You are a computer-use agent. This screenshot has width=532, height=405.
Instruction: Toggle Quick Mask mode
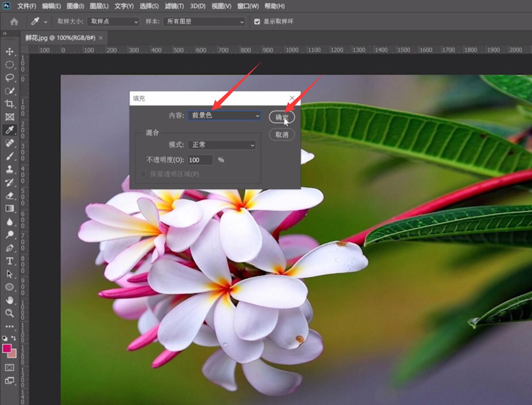tap(9, 368)
